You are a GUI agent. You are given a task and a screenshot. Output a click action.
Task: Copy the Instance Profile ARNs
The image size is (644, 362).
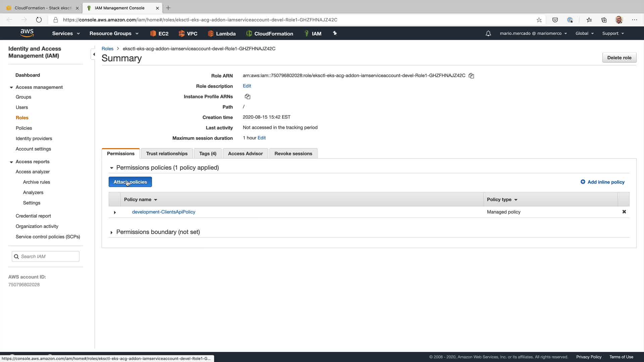pos(248,97)
